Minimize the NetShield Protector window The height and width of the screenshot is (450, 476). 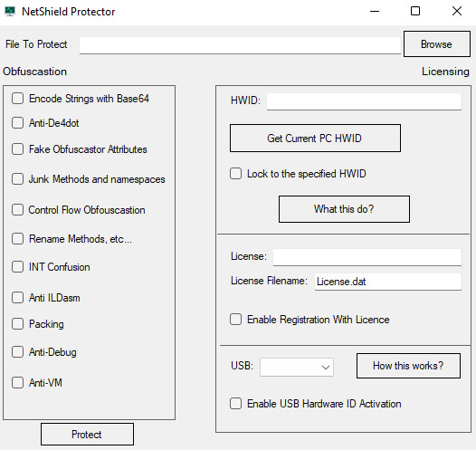tap(375, 12)
